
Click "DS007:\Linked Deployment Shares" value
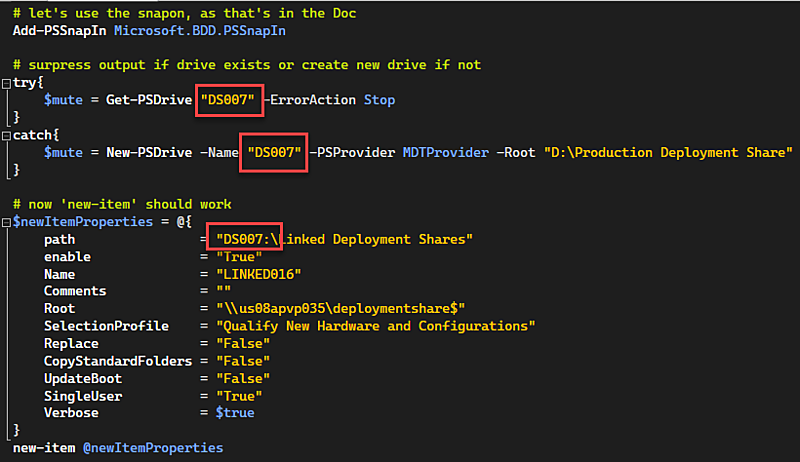[x=344, y=240]
